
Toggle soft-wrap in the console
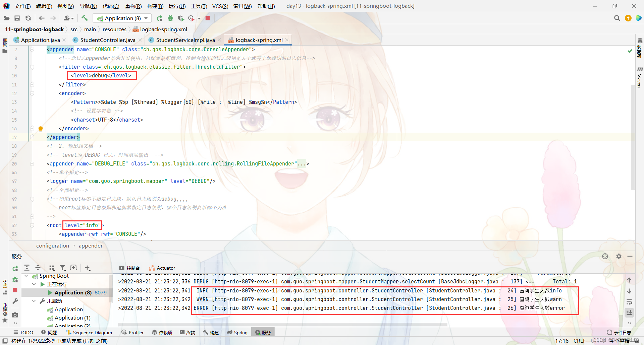click(x=629, y=302)
